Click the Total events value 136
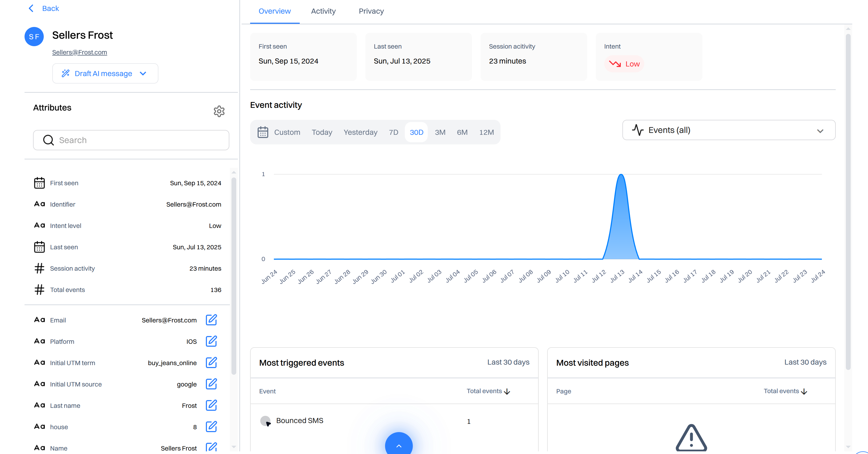Screen dimensions: 868x454 tap(216, 290)
